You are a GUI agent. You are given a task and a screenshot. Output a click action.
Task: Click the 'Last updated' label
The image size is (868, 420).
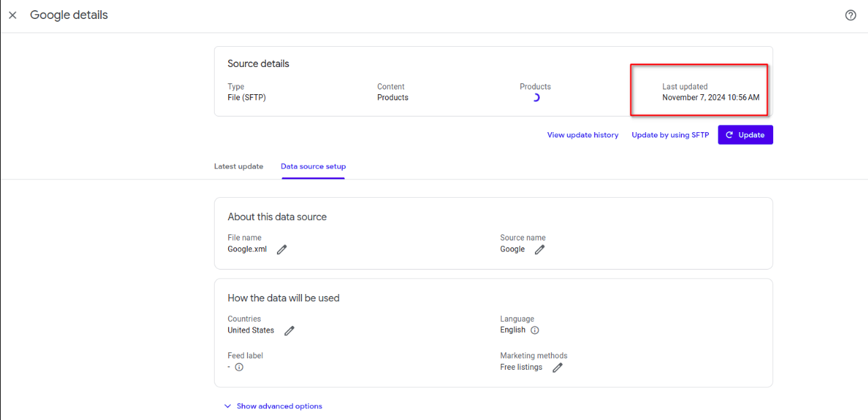685,87
